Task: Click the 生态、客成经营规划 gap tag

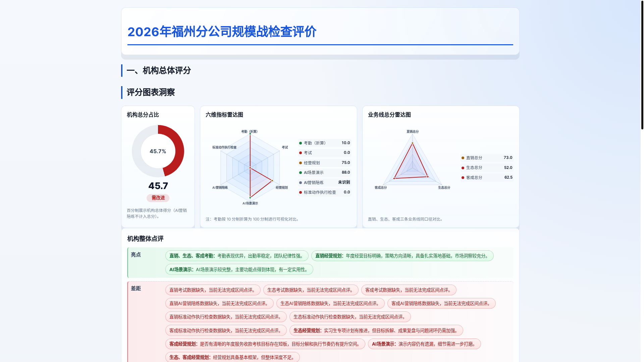Action: click(x=232, y=357)
